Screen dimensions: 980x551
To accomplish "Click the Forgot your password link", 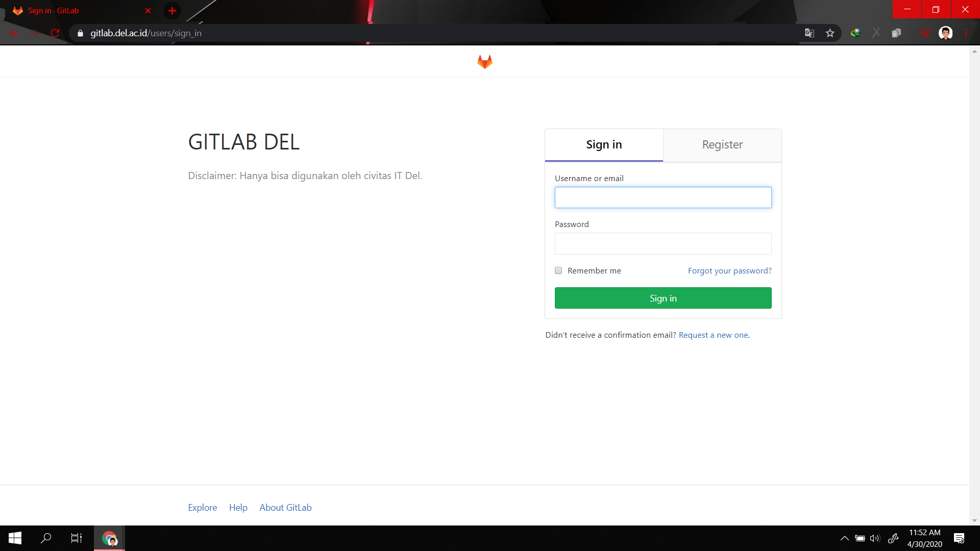I will click(x=730, y=270).
